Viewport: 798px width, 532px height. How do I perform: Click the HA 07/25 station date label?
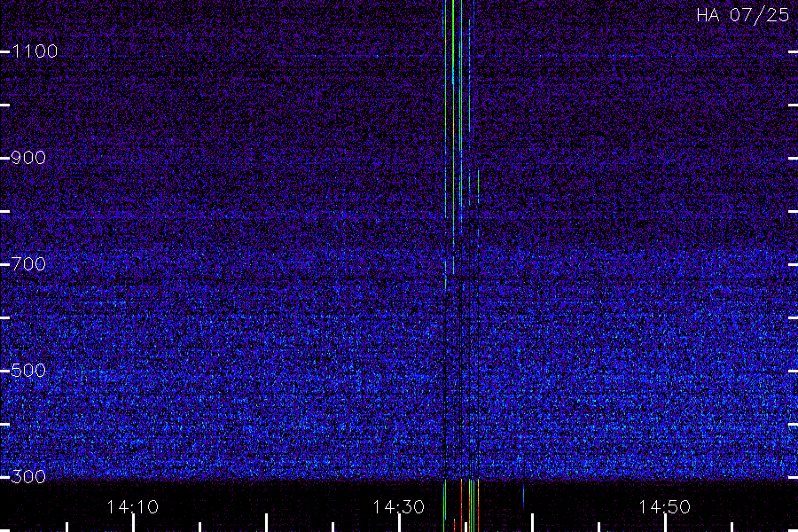(x=742, y=15)
